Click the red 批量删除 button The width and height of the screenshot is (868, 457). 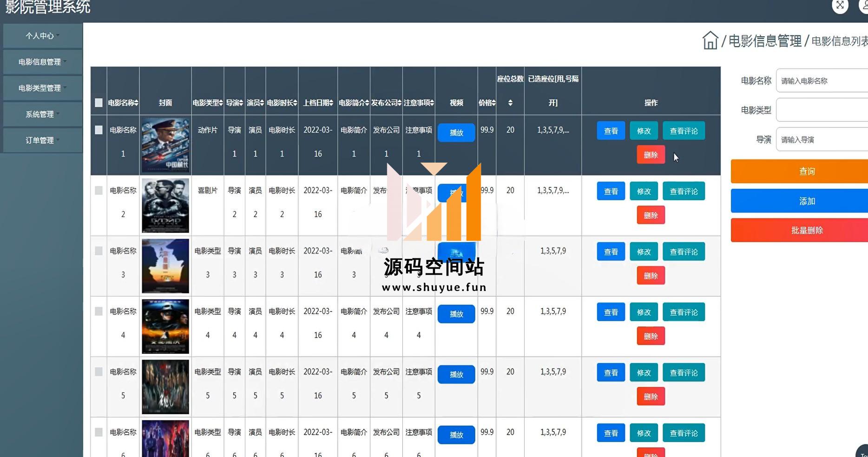(799, 230)
